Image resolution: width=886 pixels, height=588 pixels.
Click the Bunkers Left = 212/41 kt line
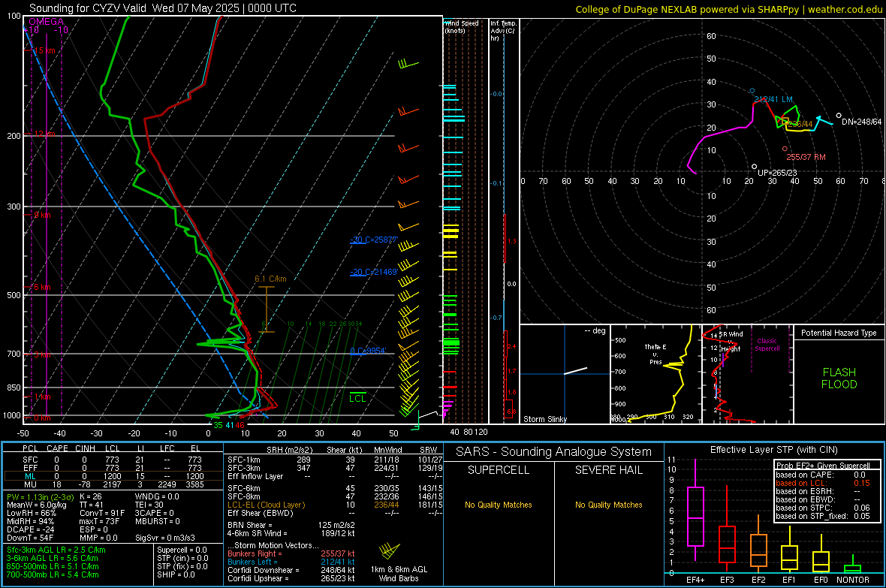click(291, 562)
